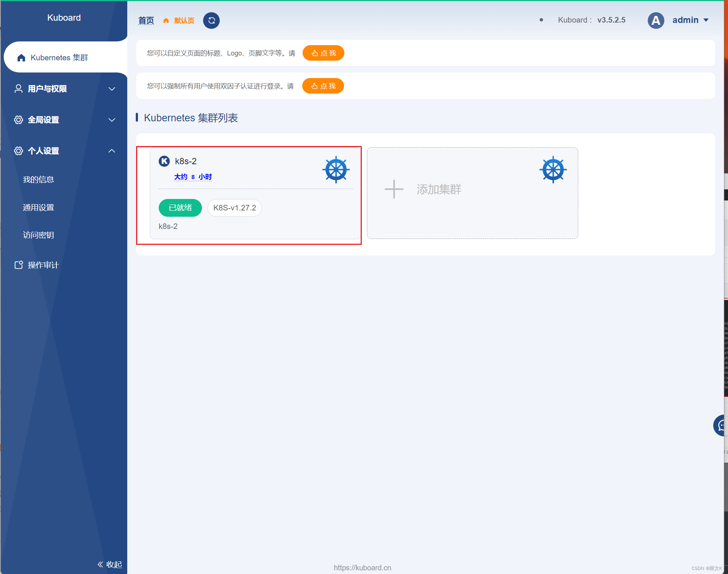Viewport: 728px width, 574px height.
Task: Open 通用设置 submenu item
Action: (x=38, y=207)
